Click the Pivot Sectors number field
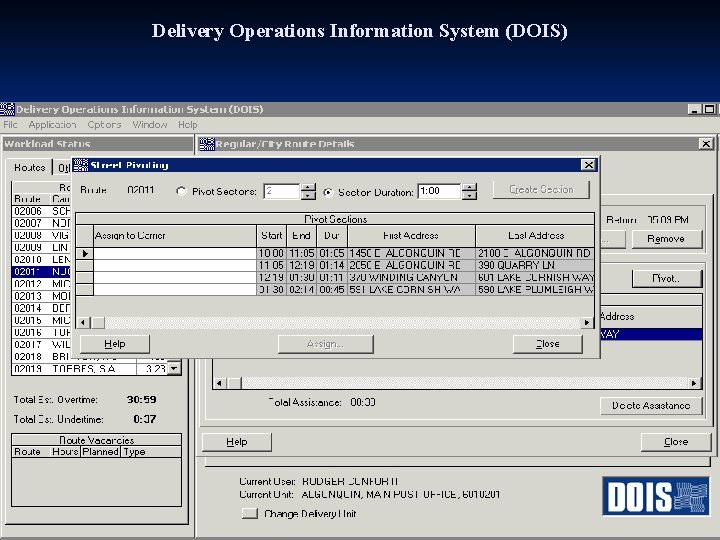Image resolution: width=720 pixels, height=540 pixels. [x=282, y=191]
